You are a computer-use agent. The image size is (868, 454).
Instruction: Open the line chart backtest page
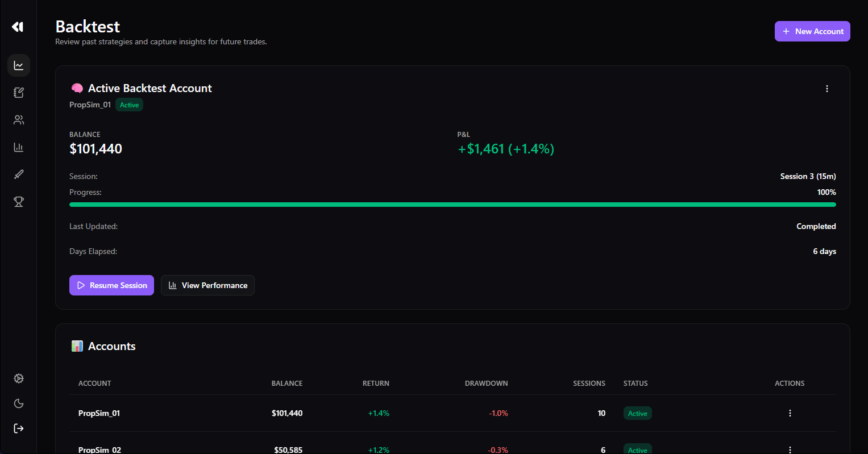click(x=19, y=66)
